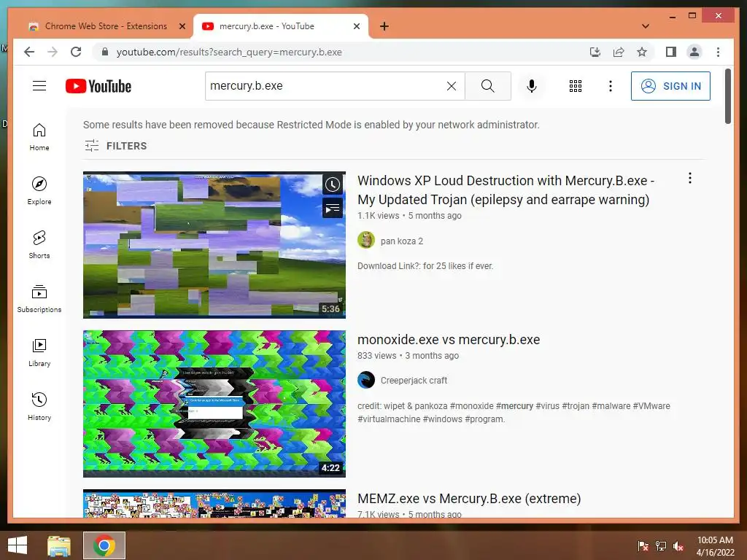Image resolution: width=747 pixels, height=560 pixels.
Task: Add Mercury.B.exe video to Watch later
Action: click(332, 184)
